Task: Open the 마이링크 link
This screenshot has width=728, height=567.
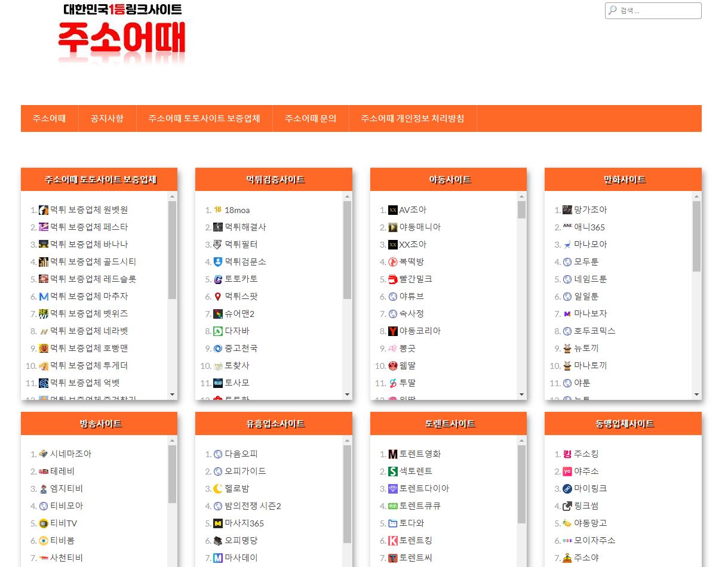Action: click(591, 489)
